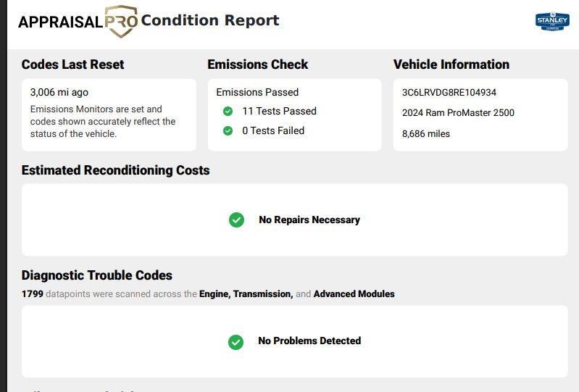This screenshot has height=392, width=579.
Task: Click the AppraisalPro shield logo
Action: click(121, 21)
